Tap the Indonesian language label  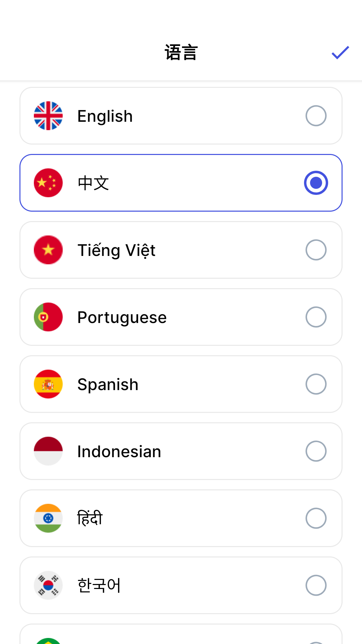coord(119,451)
